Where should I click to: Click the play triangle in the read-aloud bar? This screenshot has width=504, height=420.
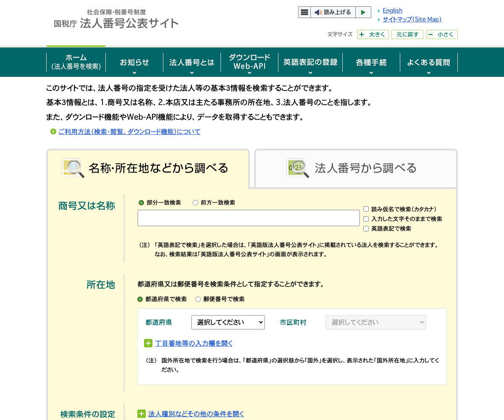(363, 12)
